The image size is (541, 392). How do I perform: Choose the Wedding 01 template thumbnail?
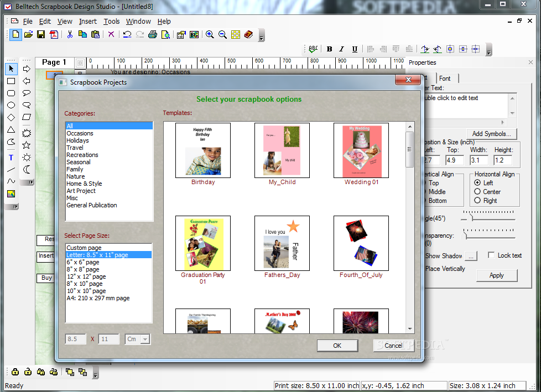coord(361,150)
